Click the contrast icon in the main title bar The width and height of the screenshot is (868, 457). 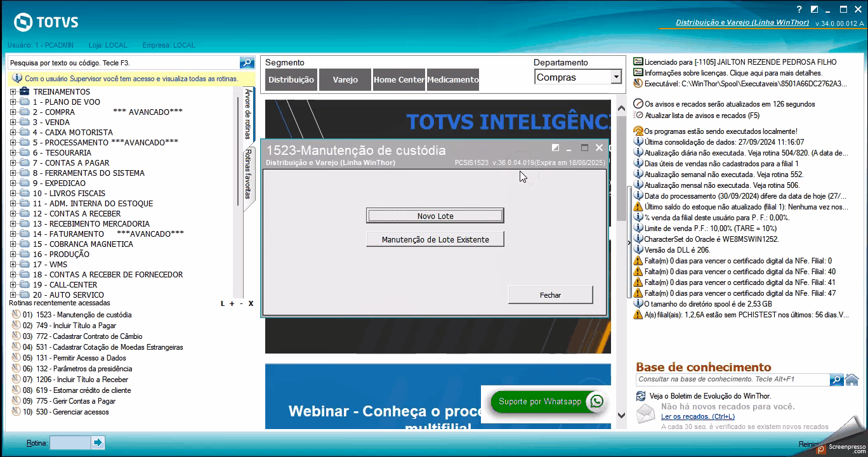(814, 10)
